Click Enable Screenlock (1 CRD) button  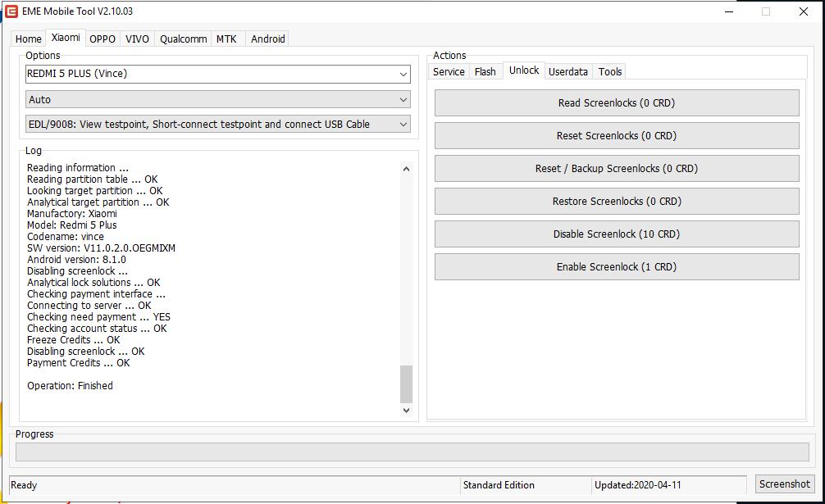pos(617,266)
